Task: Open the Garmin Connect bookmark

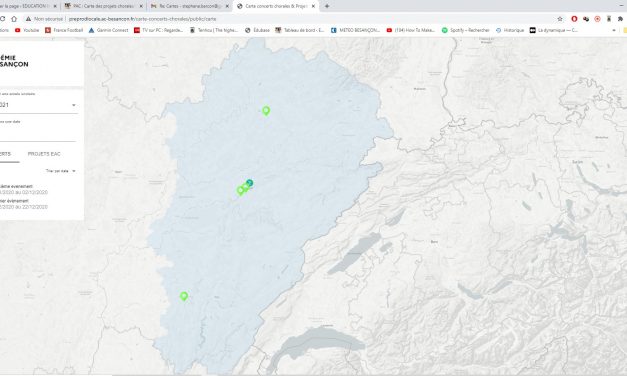Action: click(108, 30)
